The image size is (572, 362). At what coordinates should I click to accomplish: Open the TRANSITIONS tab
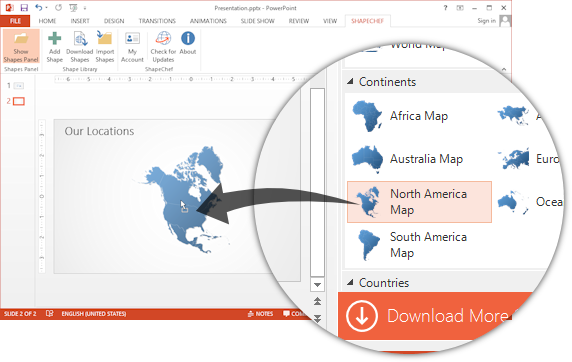tap(157, 21)
